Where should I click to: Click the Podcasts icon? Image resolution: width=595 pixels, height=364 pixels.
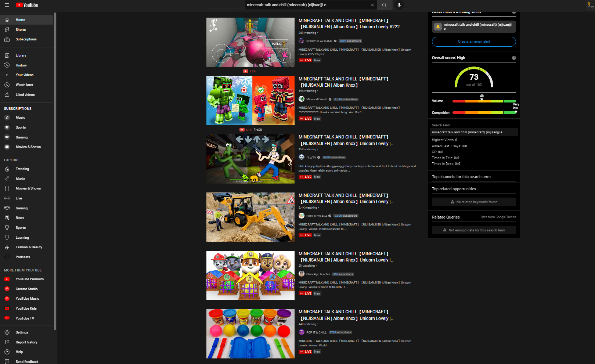(7, 257)
